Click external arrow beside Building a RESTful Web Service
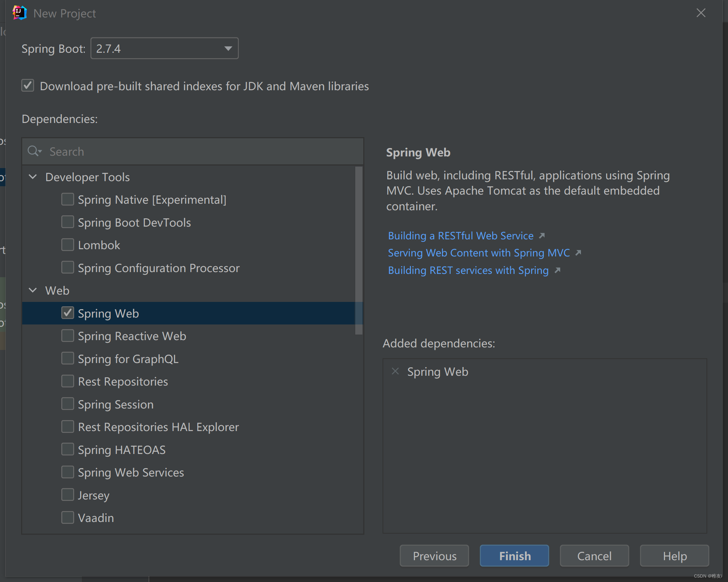Image resolution: width=728 pixels, height=582 pixels. tap(542, 236)
